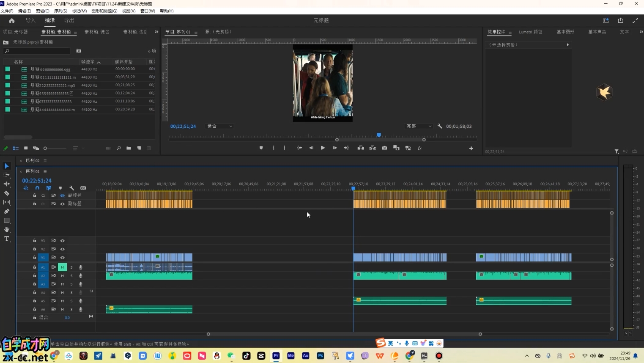Select the Type tool
The image size is (644, 363).
(7, 239)
